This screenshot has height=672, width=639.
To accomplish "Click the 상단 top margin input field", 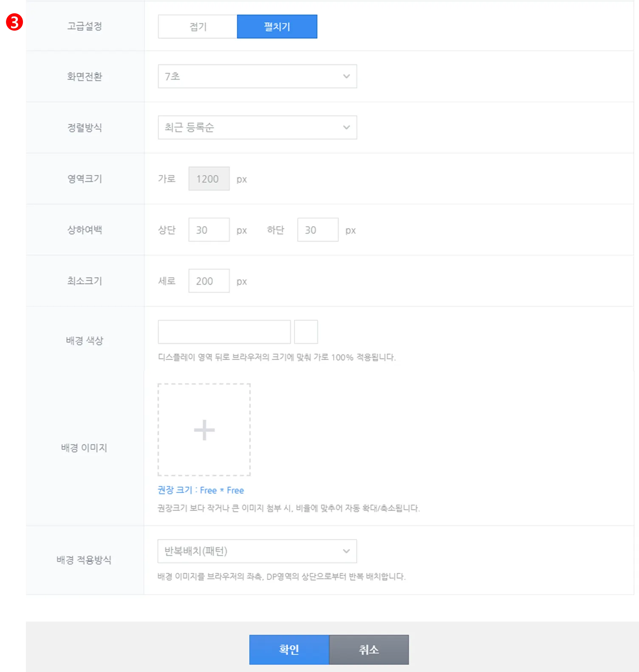I will point(209,230).
